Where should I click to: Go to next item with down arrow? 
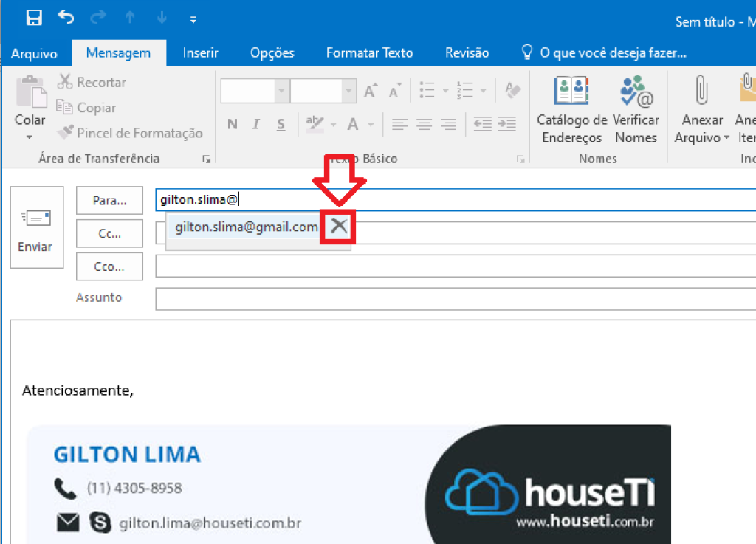pos(162,18)
